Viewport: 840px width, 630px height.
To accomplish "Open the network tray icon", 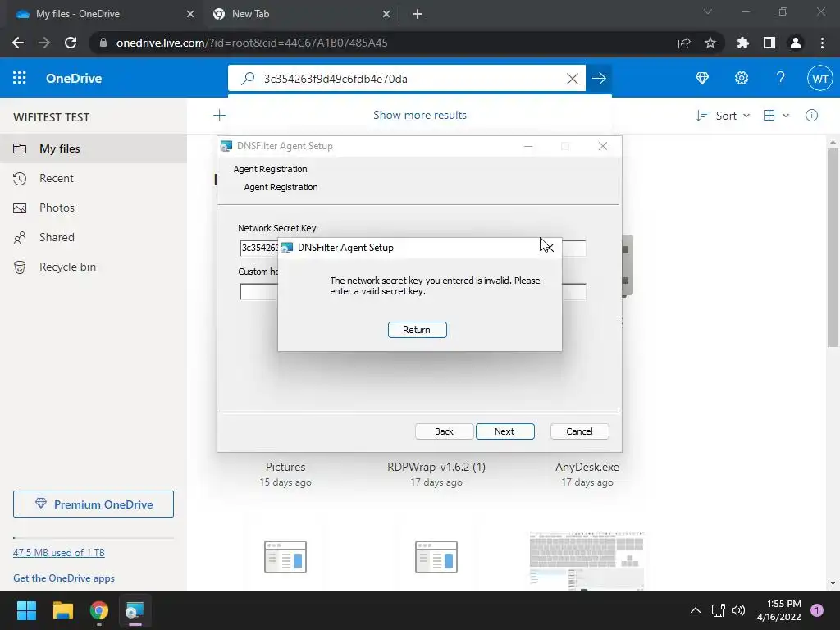I will click(x=718, y=610).
